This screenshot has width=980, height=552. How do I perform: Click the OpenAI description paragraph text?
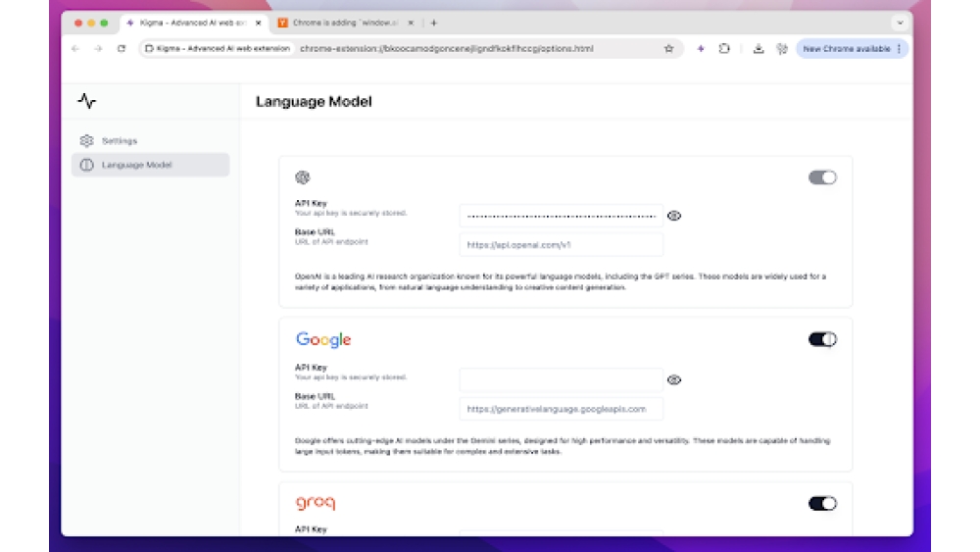[561, 282]
